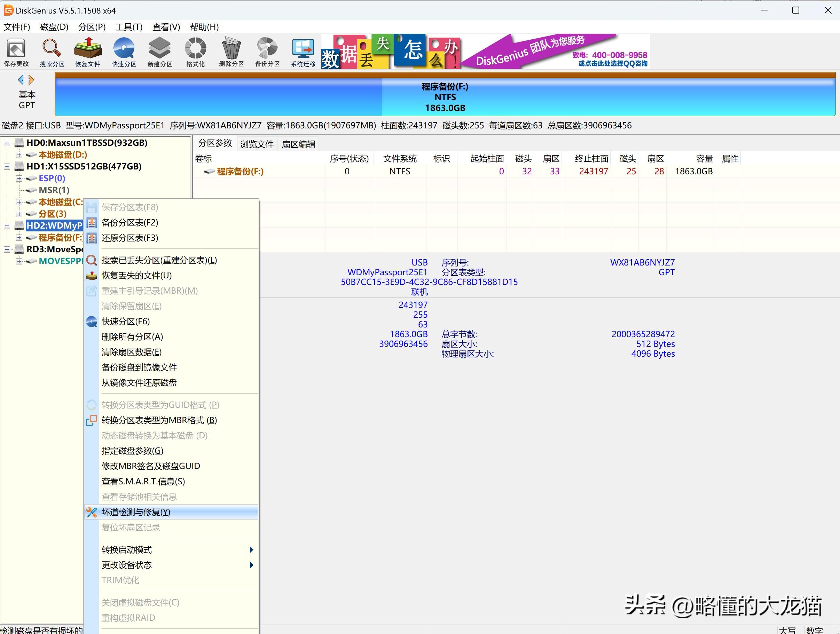Switch to the 扇区编辑 tab
Viewport: 840px width, 634px height.
(298, 144)
